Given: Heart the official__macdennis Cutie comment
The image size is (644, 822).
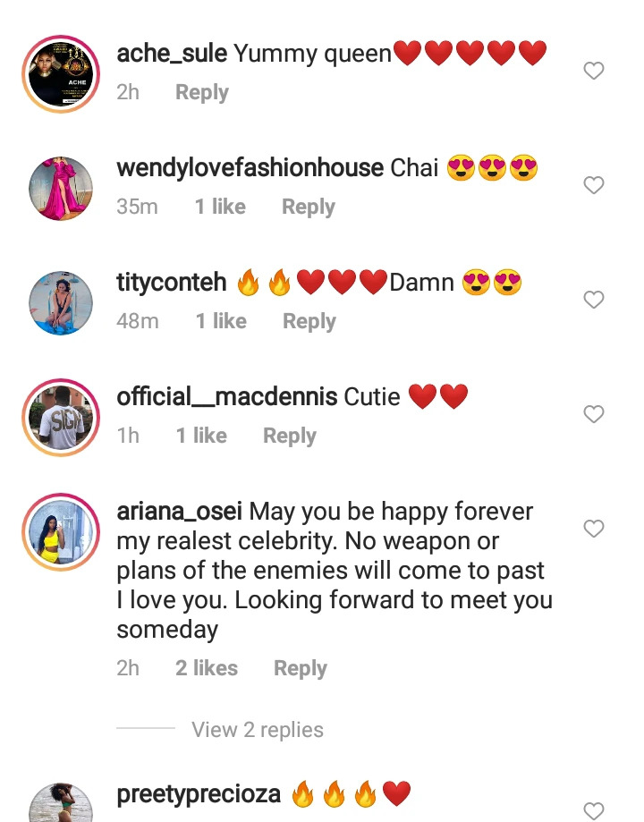Looking at the screenshot, I should (594, 414).
